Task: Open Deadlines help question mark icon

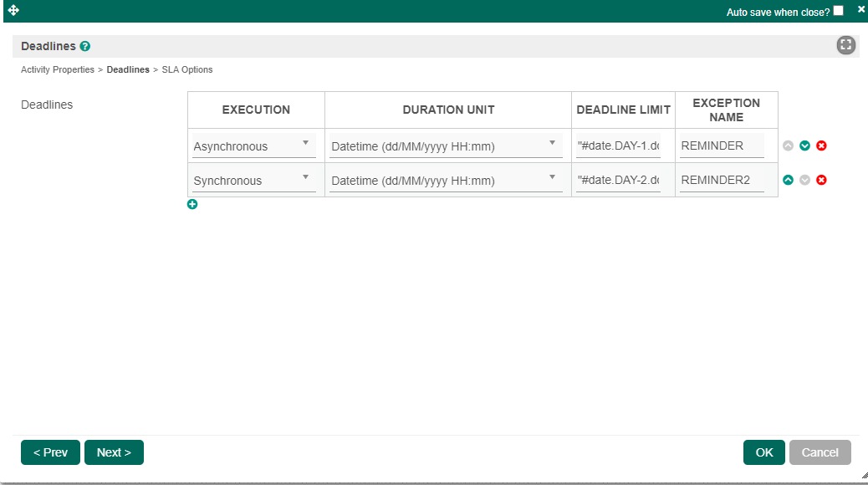Action: click(84, 47)
